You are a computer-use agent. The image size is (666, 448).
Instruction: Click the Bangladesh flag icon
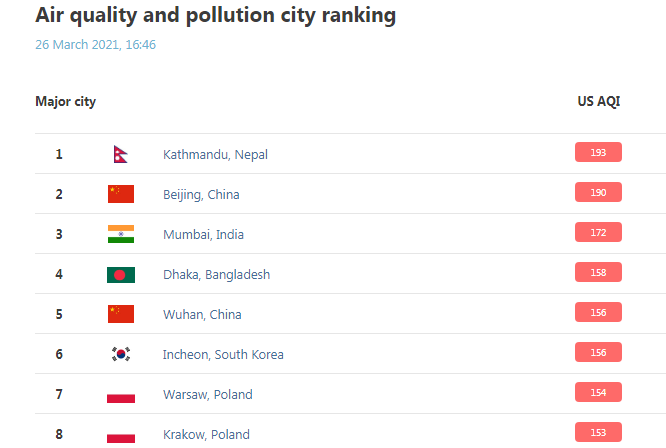point(121,274)
